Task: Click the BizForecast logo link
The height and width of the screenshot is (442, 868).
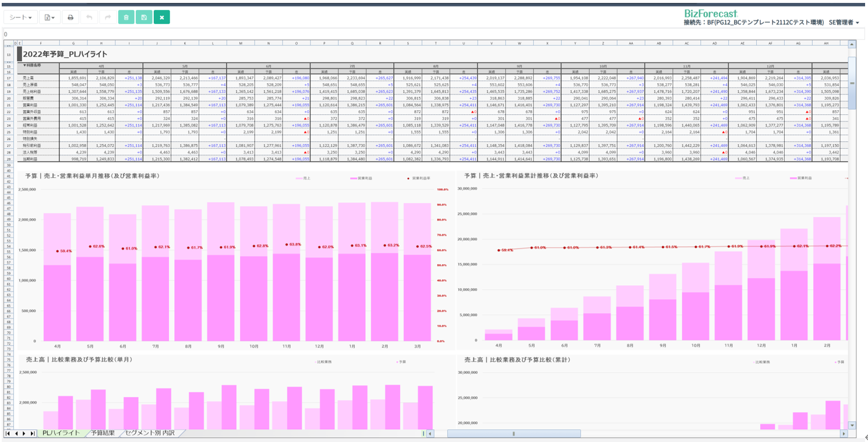Action: 710,13
